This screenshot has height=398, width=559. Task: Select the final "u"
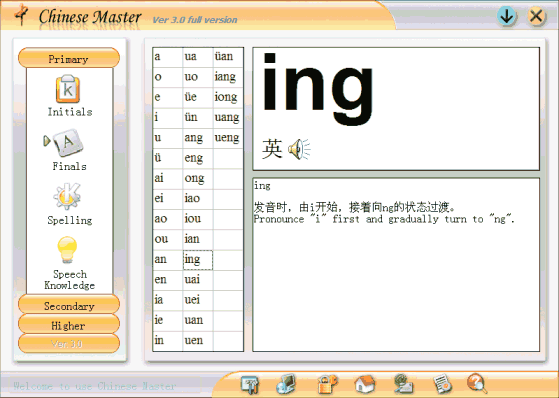[x=168, y=138]
